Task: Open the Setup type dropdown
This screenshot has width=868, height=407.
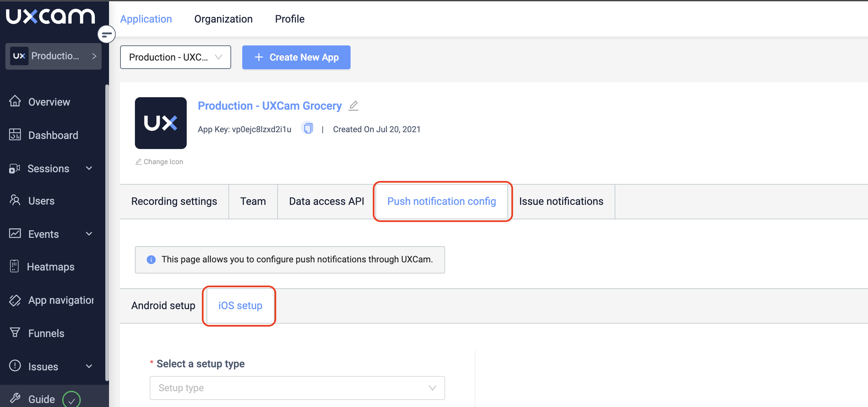Action: click(x=297, y=388)
